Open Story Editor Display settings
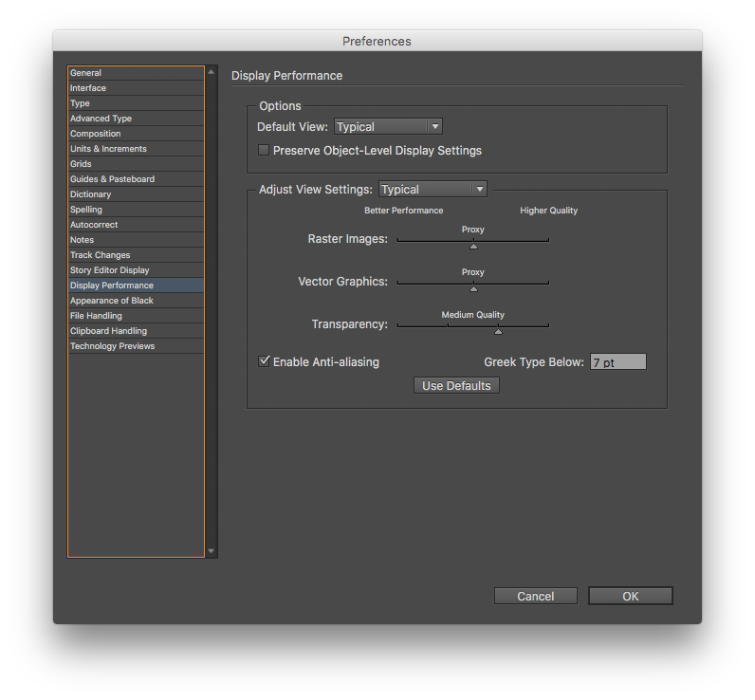 (x=136, y=270)
